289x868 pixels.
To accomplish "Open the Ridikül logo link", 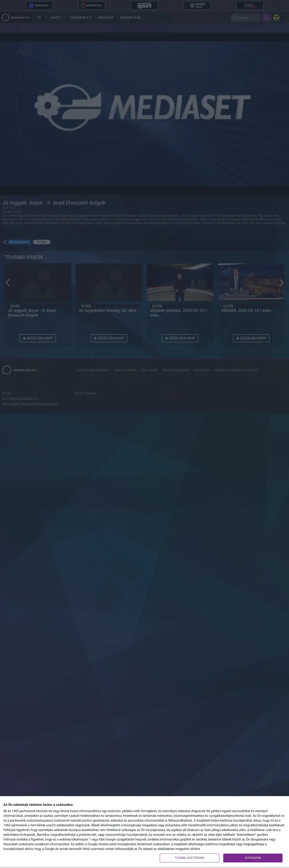I will (x=250, y=5).
